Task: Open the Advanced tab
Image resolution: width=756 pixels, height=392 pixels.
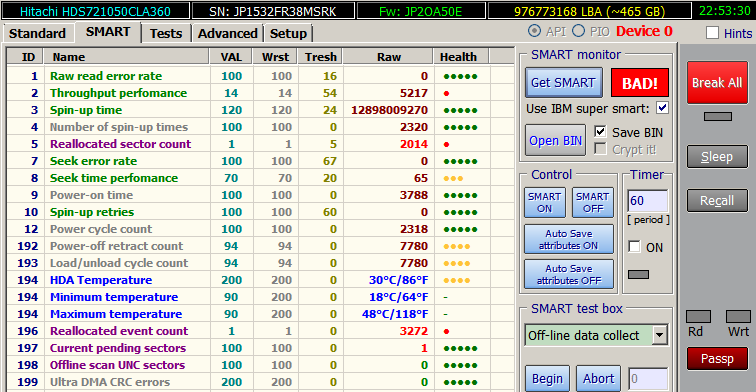Action: pos(228,33)
